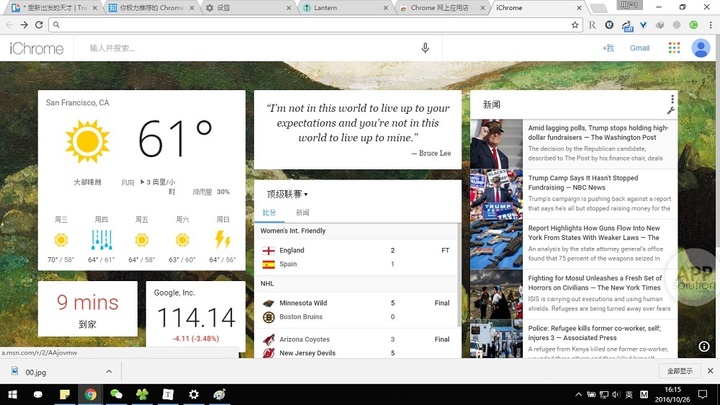Open the new tab button
Viewport: 720px width, 405px height.
pos(598,8)
